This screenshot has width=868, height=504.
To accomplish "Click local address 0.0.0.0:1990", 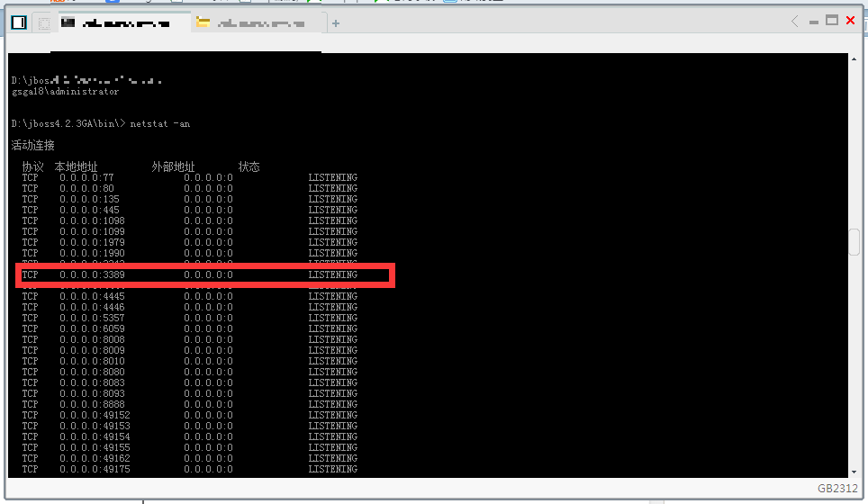I will [x=93, y=253].
